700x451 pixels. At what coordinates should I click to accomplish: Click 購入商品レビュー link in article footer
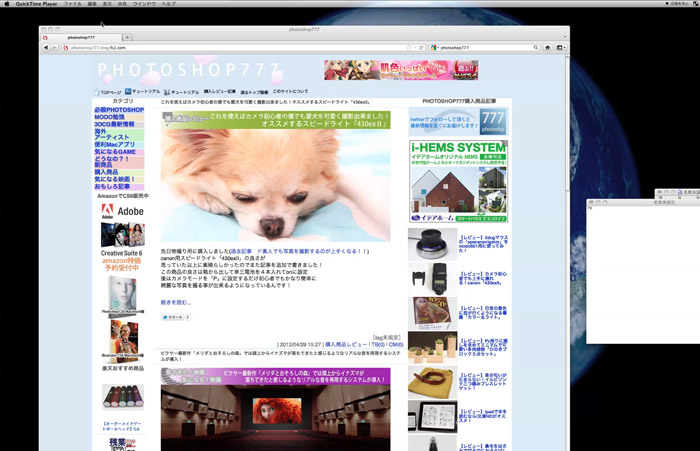tap(347, 345)
